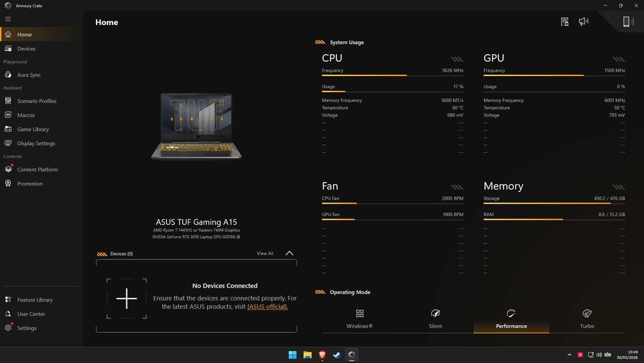This screenshot has height=363, width=644.
Task: Click CPU temperature value 60 °C
Action: pyautogui.click(x=457, y=108)
